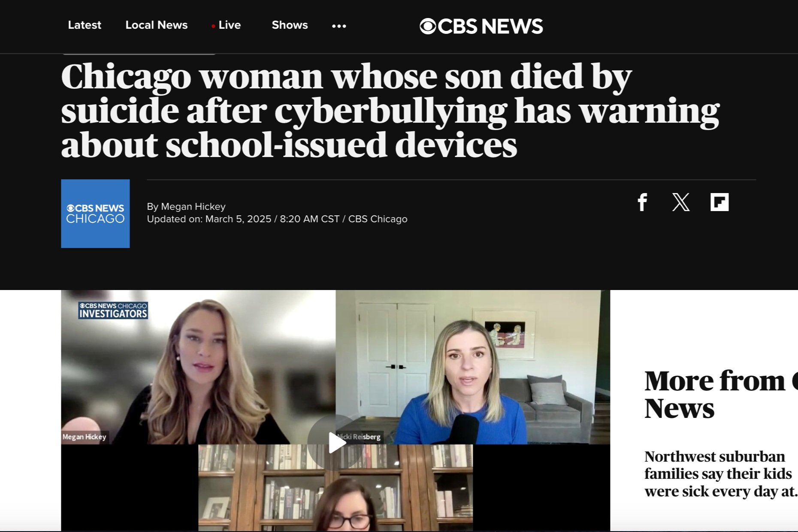
Task: Play the article video
Action: click(337, 443)
